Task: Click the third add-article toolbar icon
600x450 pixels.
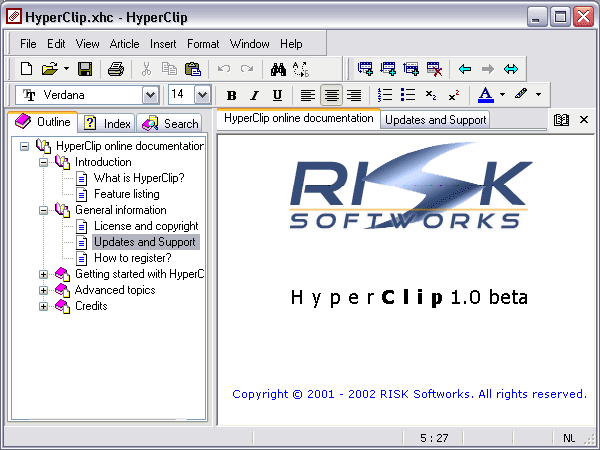Action: click(411, 69)
